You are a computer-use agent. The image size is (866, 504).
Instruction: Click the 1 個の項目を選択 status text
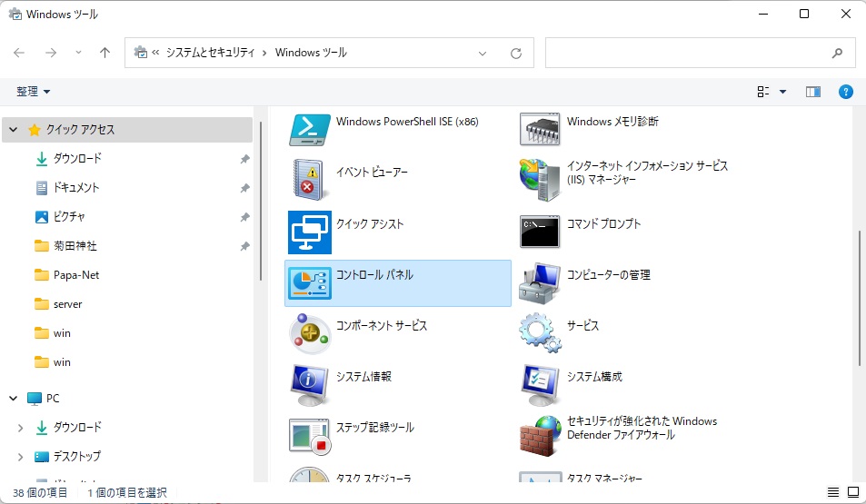(x=127, y=492)
